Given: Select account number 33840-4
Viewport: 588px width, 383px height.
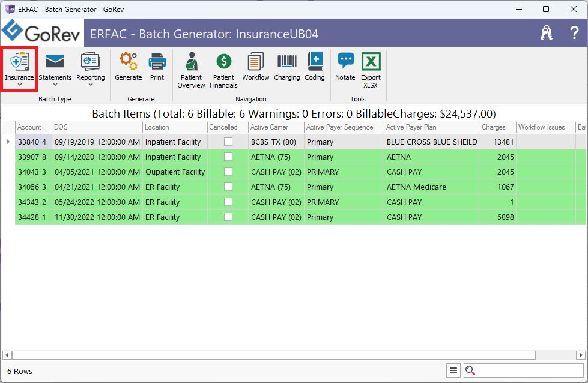Looking at the screenshot, I should pyautogui.click(x=32, y=142).
